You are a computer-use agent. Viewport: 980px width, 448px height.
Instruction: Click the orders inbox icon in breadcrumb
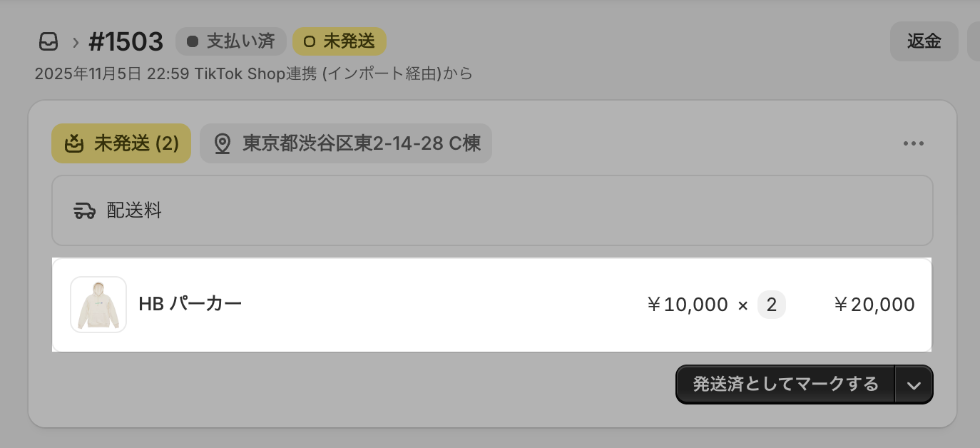coord(49,42)
